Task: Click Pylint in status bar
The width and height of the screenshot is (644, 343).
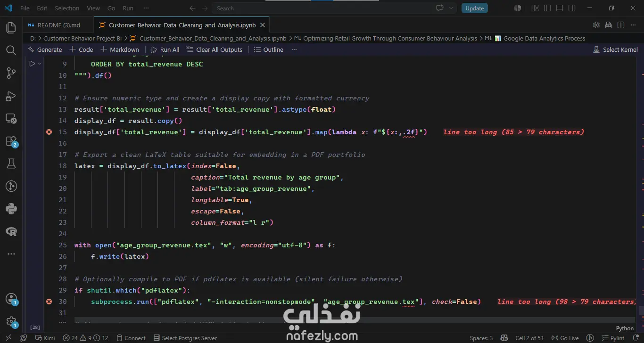Action: pyautogui.click(x=612, y=338)
